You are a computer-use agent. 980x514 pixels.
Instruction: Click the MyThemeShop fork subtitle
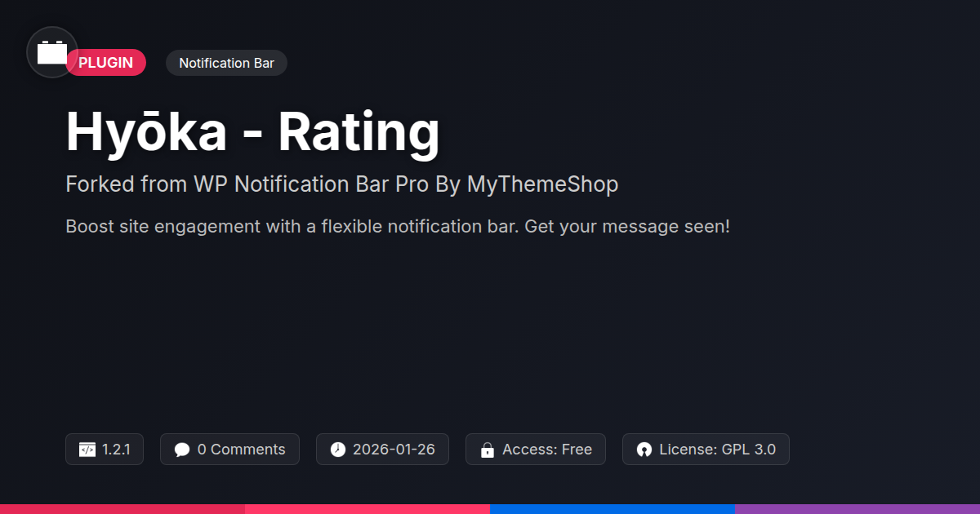(x=341, y=184)
